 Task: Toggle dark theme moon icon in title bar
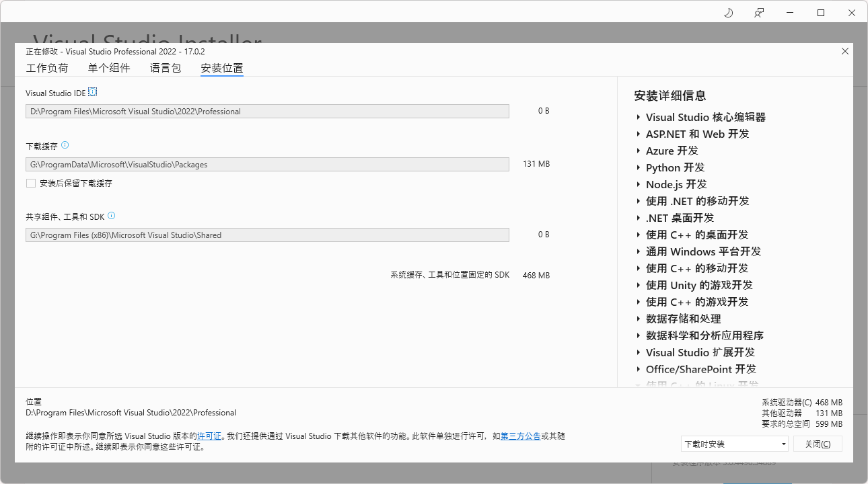click(728, 13)
